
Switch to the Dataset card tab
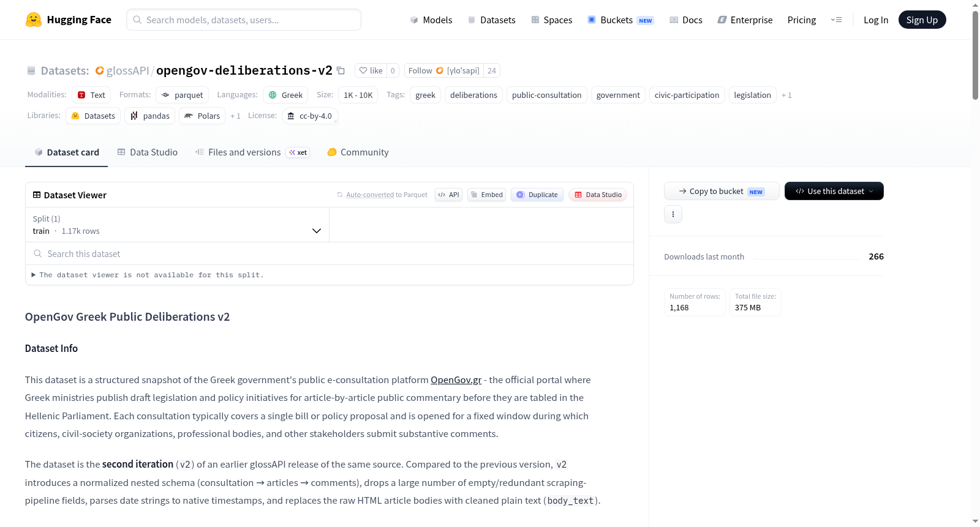[66, 152]
